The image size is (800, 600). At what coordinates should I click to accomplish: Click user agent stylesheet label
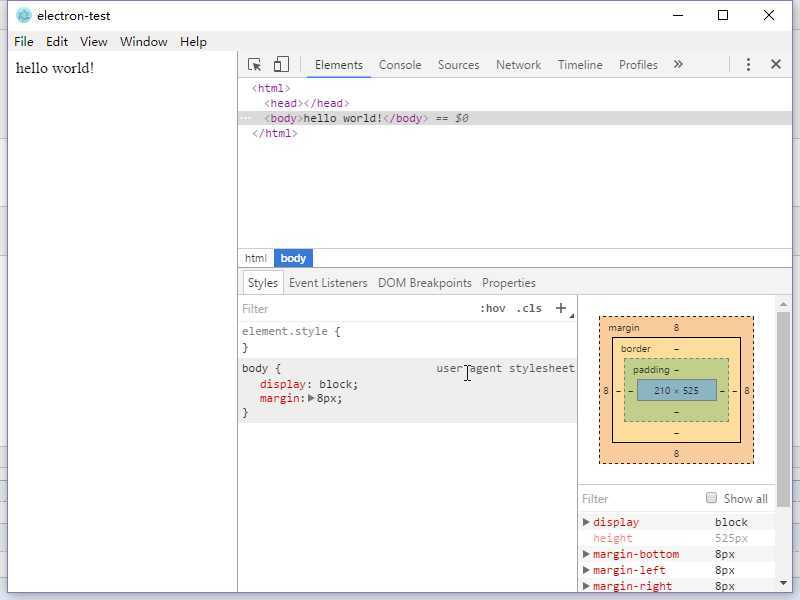point(505,368)
